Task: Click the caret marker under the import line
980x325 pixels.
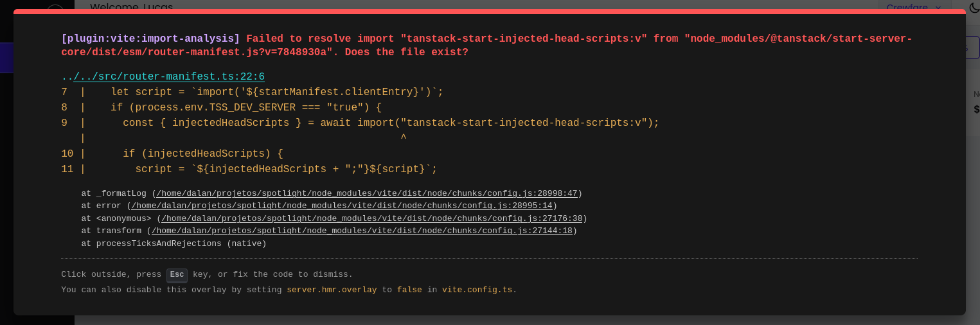Action: pos(403,138)
